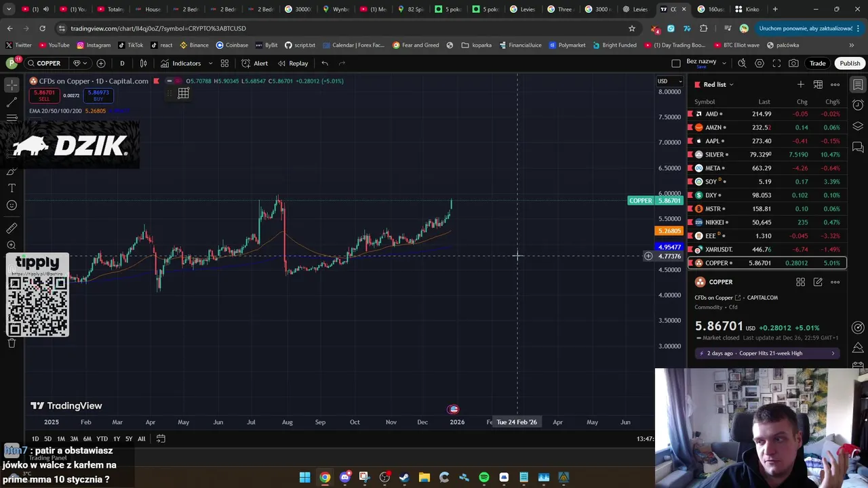Take a chart snapshot with camera icon
The height and width of the screenshot is (488, 868).
click(x=793, y=63)
